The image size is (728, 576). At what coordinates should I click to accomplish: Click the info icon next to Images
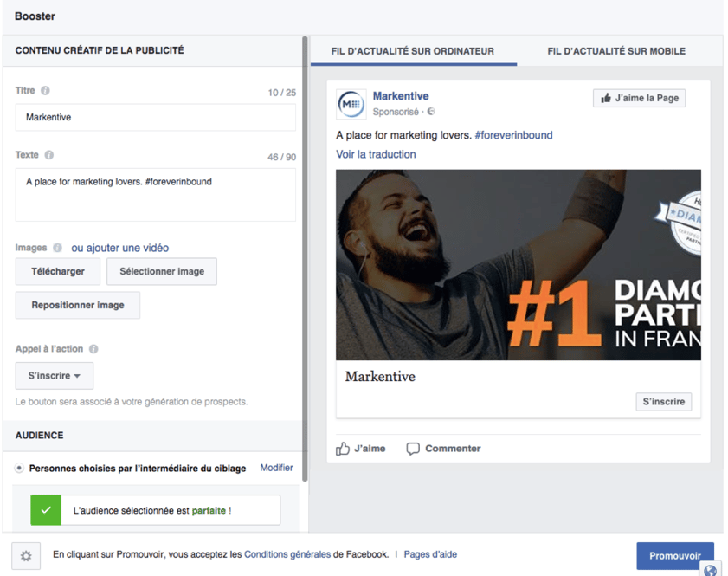(x=57, y=248)
